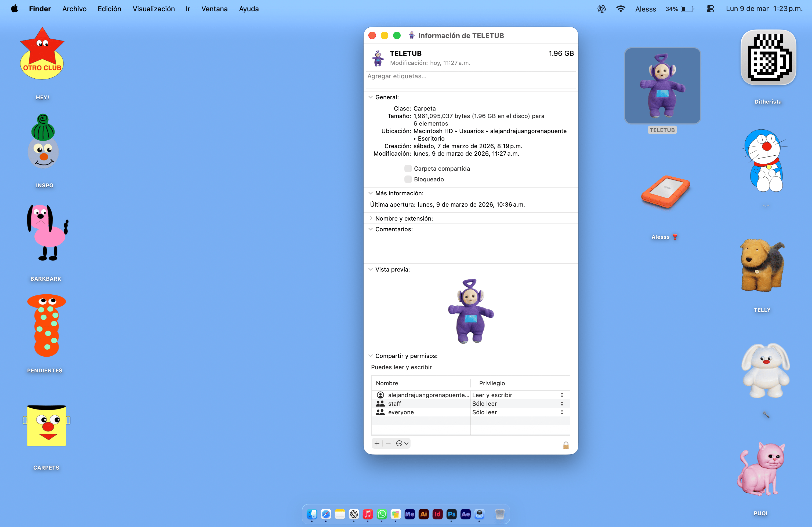
Task: Expand the Nombre y extensión section
Action: point(371,218)
